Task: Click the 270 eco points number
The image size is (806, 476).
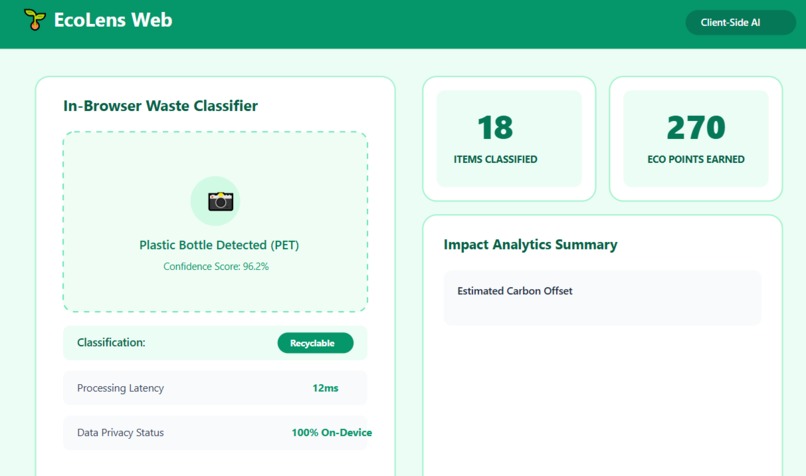Action: click(696, 127)
